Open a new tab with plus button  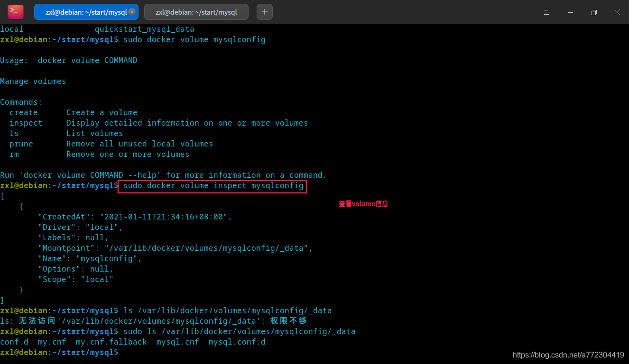point(265,12)
